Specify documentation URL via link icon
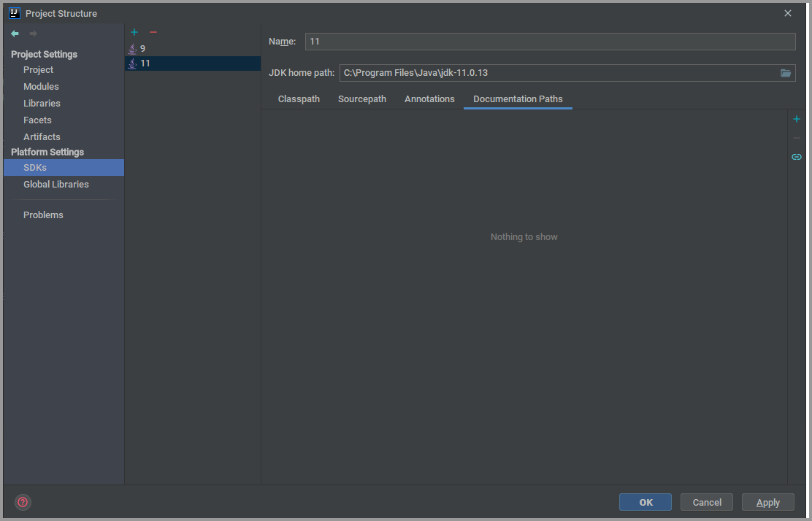Screen dimensions: 812x521 (797, 157)
